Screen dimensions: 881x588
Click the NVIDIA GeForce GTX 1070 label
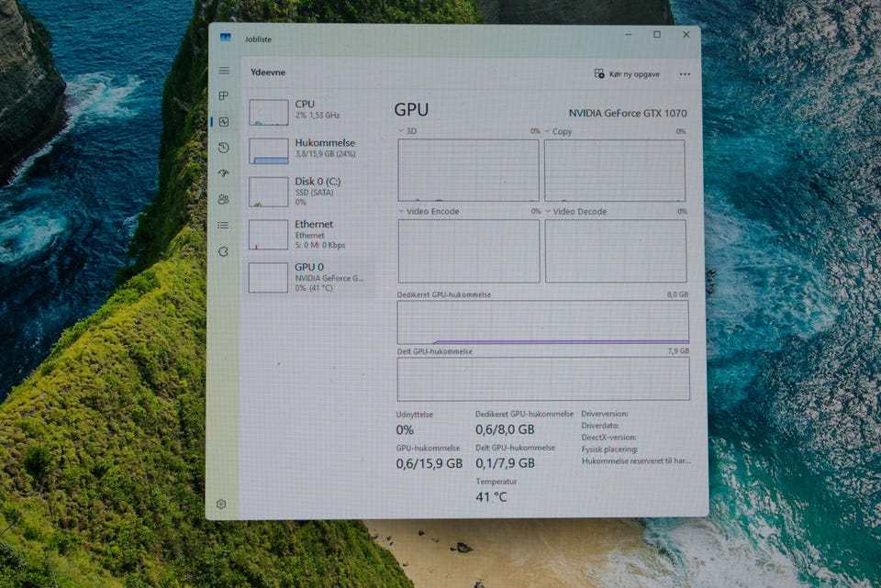[x=628, y=113]
